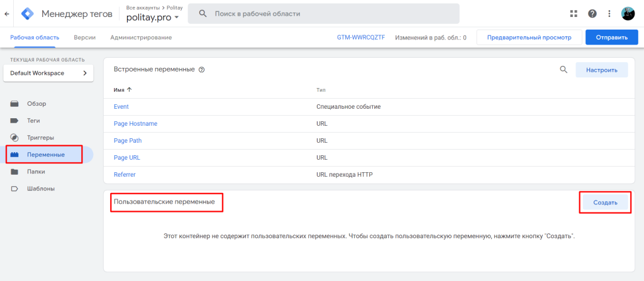Switch to the Администрирование tab

(x=141, y=37)
